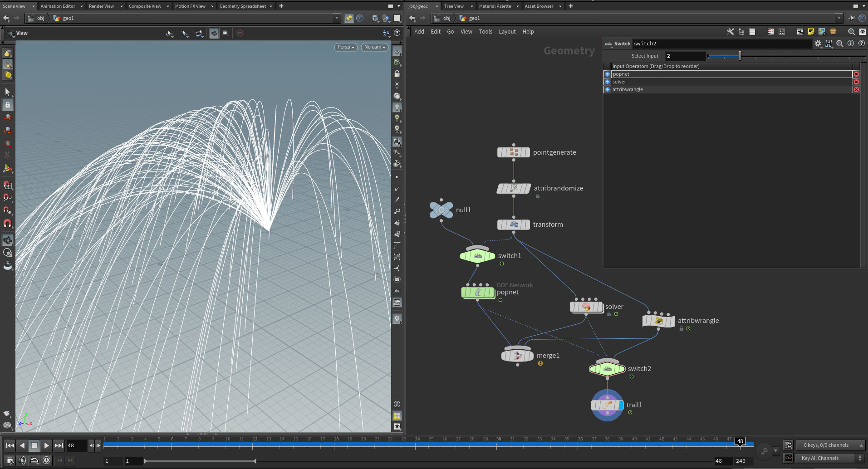
Task: Remove attribwrangle from input operators list
Action: [x=856, y=90]
